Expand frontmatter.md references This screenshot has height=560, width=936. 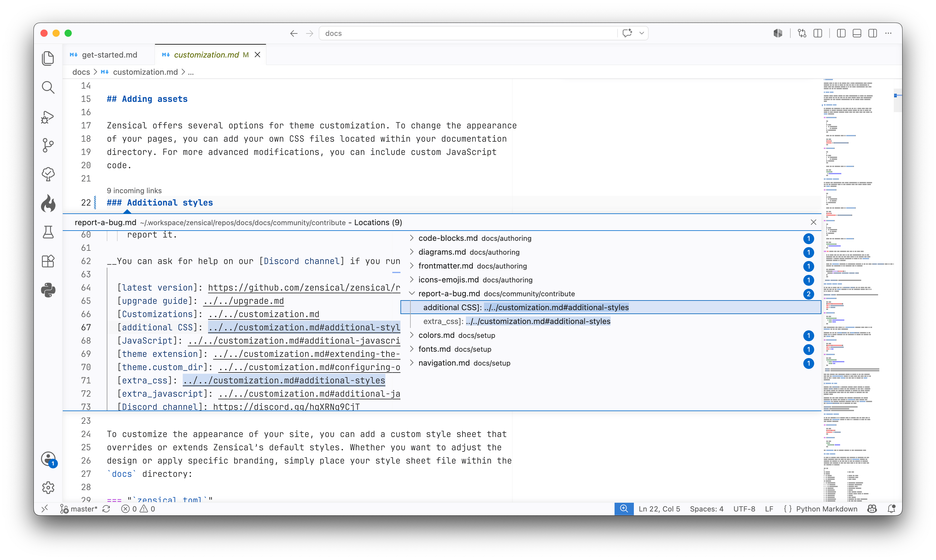click(x=411, y=266)
